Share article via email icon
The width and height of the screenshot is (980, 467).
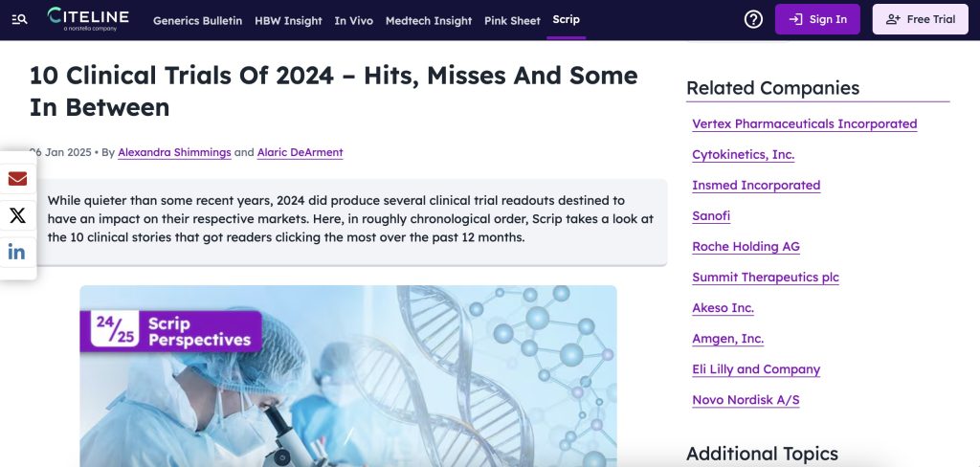pyautogui.click(x=17, y=179)
